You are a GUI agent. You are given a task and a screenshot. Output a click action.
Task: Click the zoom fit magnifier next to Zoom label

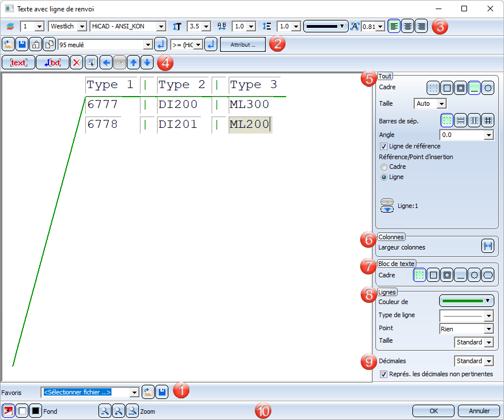pyautogui.click(x=132, y=411)
